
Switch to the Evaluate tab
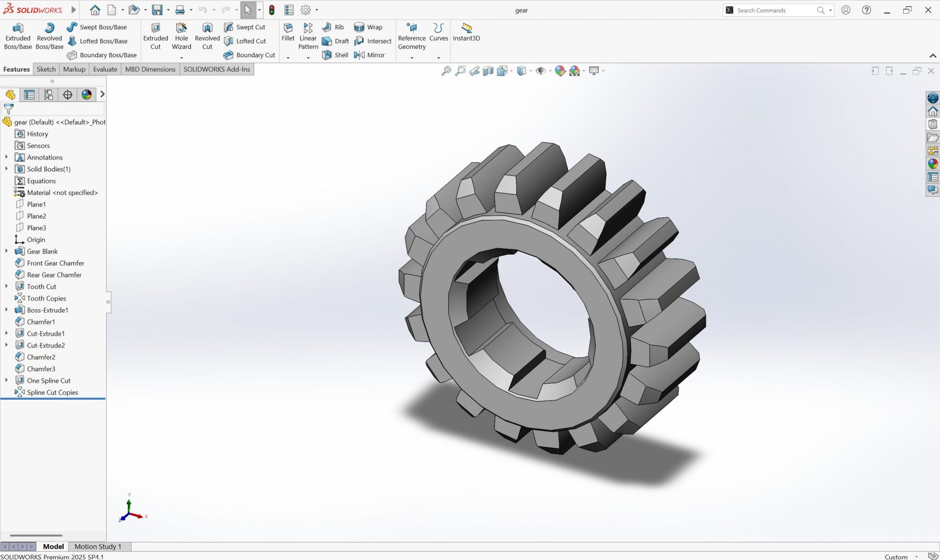[x=105, y=69]
